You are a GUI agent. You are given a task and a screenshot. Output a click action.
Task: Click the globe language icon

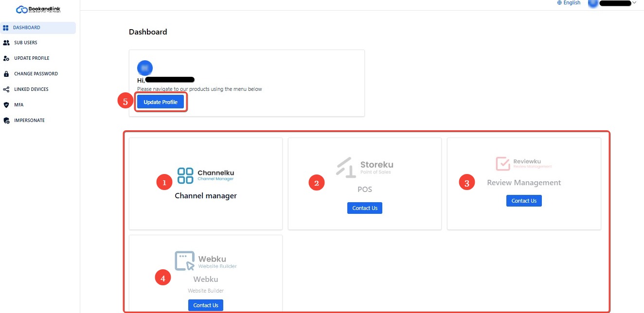[559, 3]
